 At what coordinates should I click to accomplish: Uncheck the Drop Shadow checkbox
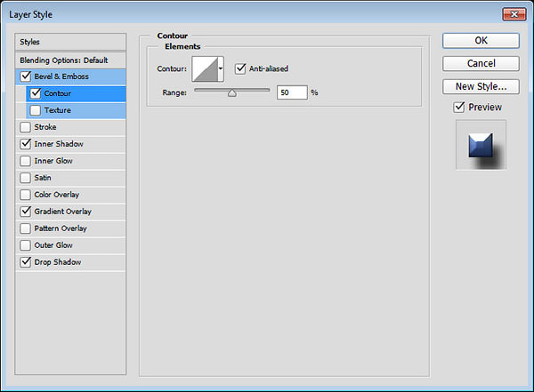26,262
